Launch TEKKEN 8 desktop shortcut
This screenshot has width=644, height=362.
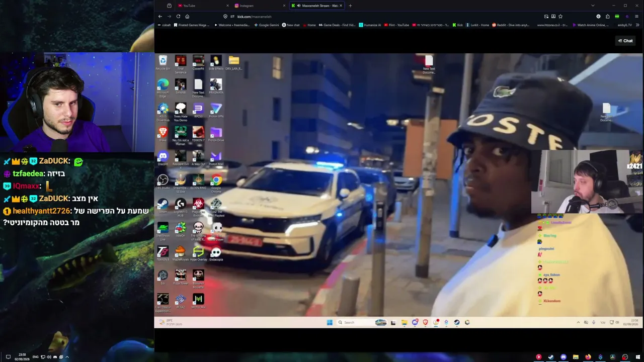(x=163, y=253)
